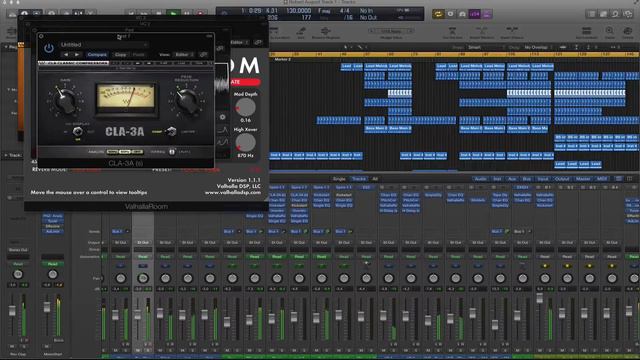Click the ValhallaRoom Mod Depth knob

pyautogui.click(x=245, y=107)
